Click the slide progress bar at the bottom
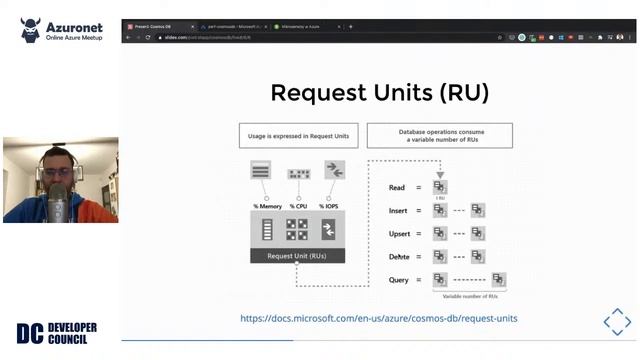 pyautogui.click(x=378, y=340)
